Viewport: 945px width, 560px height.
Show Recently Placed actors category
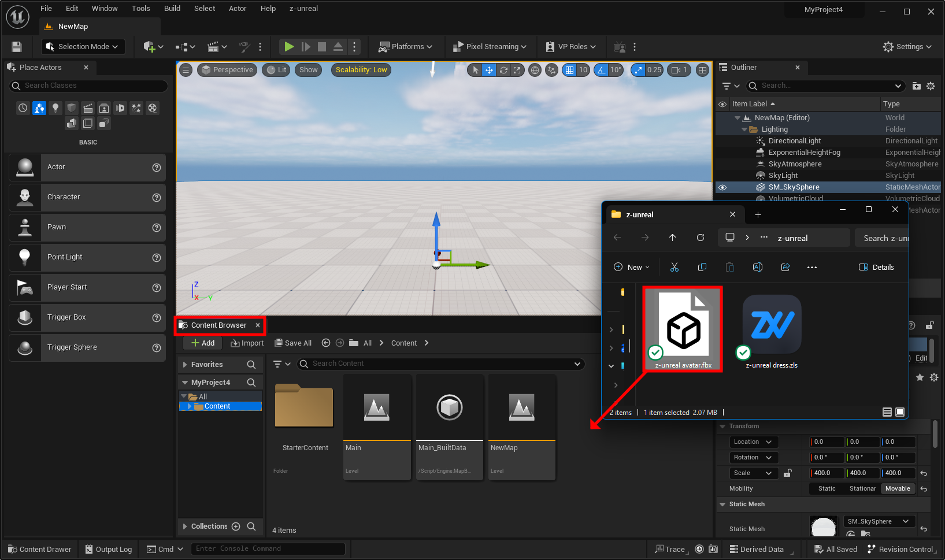click(23, 108)
